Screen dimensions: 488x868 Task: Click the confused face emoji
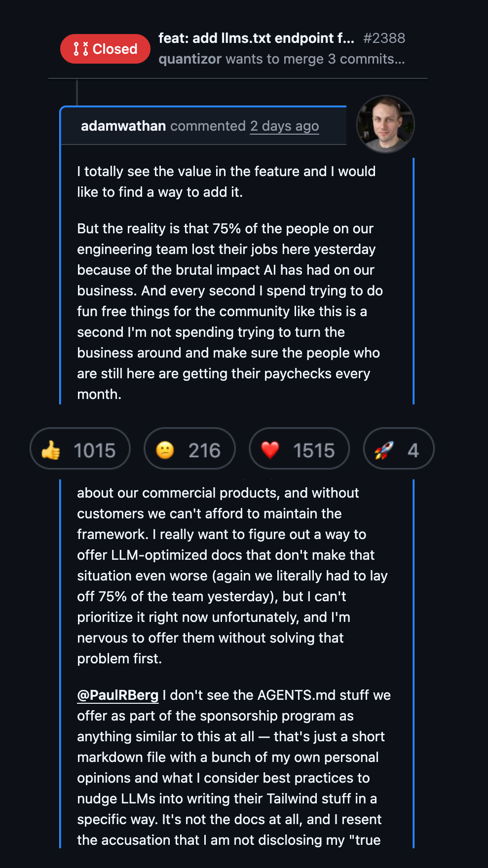click(x=165, y=450)
